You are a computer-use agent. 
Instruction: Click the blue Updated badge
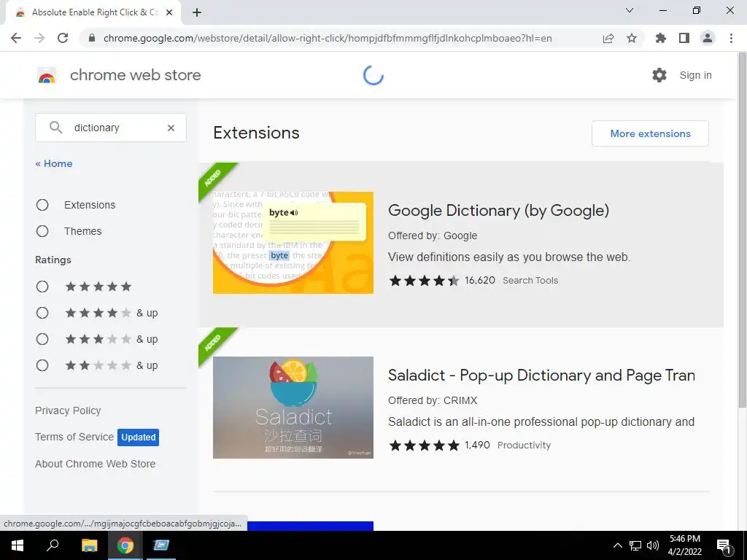click(138, 437)
